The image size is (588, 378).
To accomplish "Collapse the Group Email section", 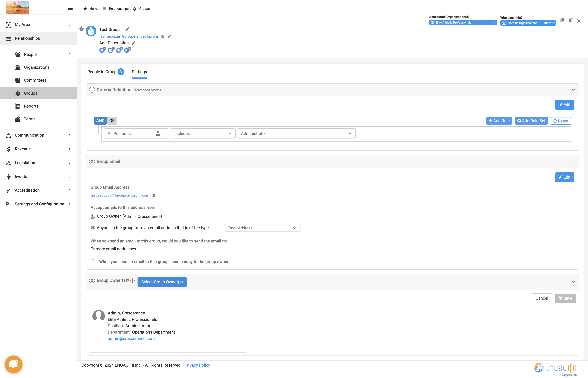I will [x=573, y=161].
